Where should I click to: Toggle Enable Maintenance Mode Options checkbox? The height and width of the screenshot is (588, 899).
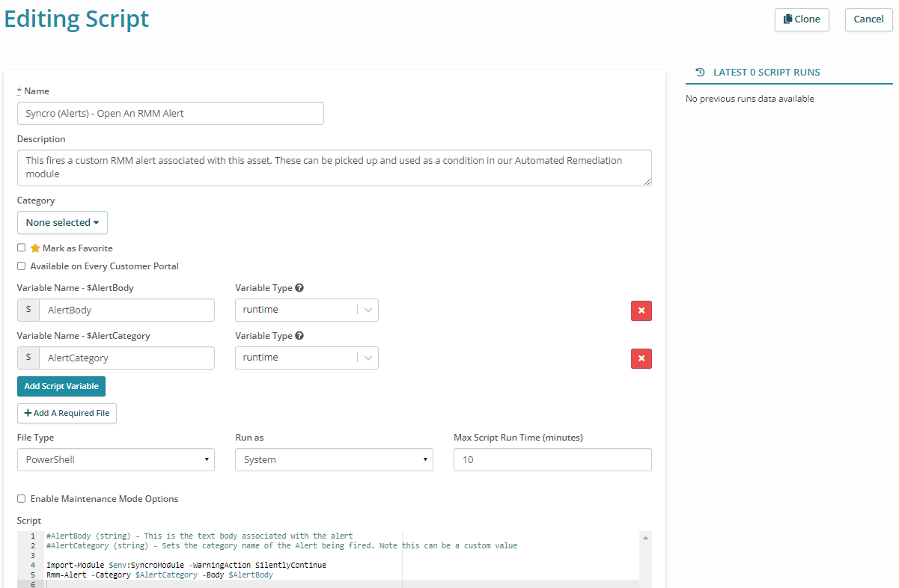point(22,498)
